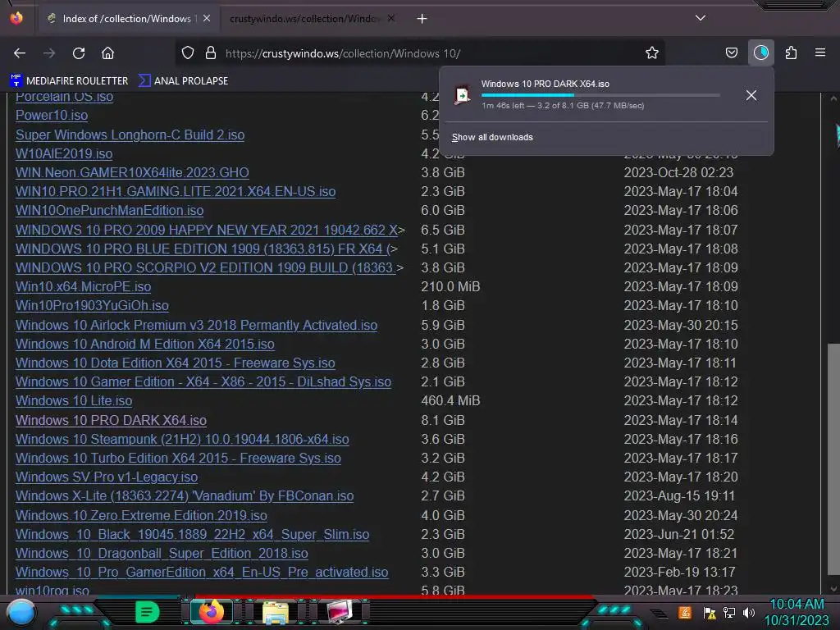Open Windows_10_Dragonball_Super_Edition_2018.iso link
The width and height of the screenshot is (840, 630).
tap(162, 553)
